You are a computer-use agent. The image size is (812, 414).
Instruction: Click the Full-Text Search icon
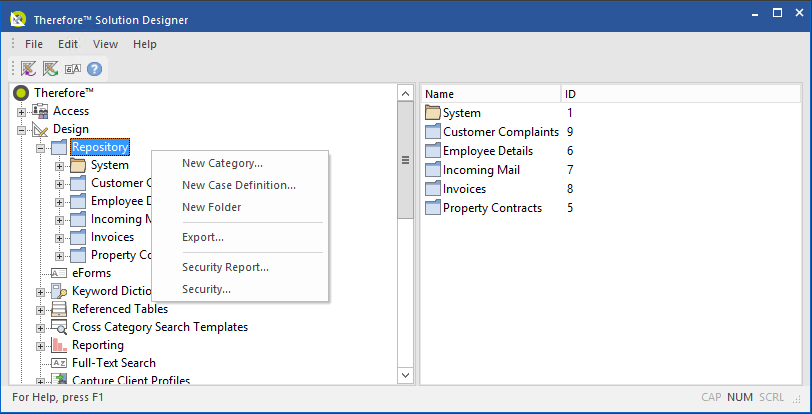point(59,363)
